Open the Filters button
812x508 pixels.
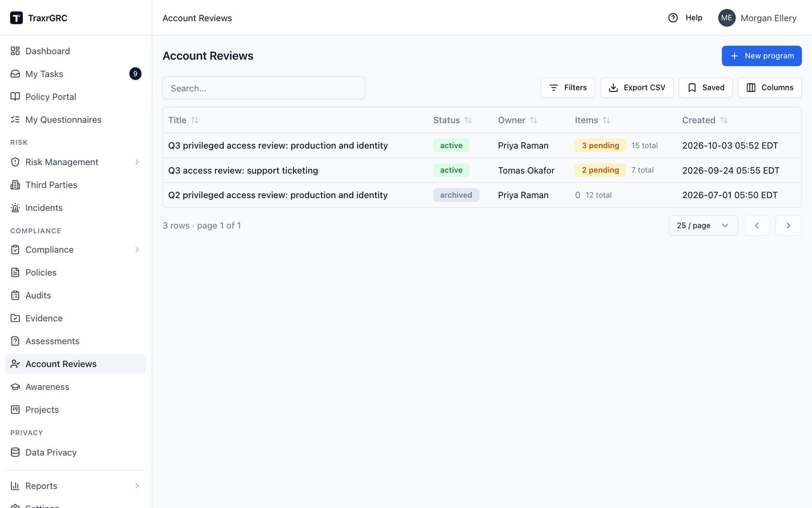[x=567, y=87]
